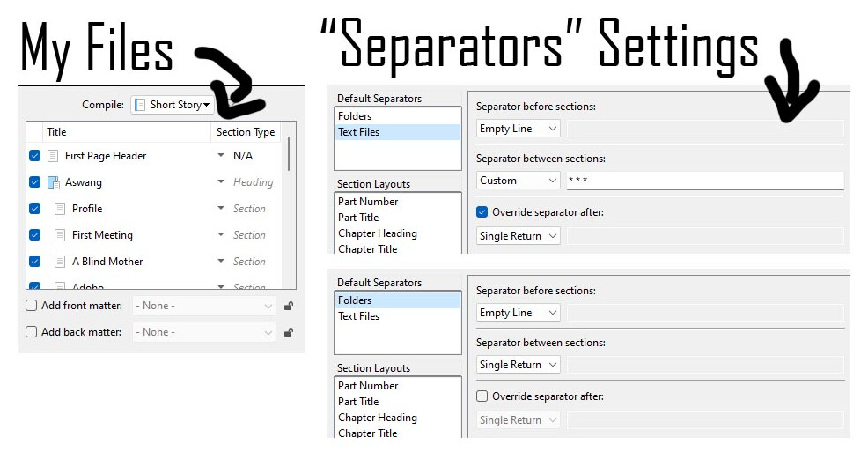Screen dimensions: 868x474
Task: Disable the checked Override separator after option
Action: (x=482, y=212)
